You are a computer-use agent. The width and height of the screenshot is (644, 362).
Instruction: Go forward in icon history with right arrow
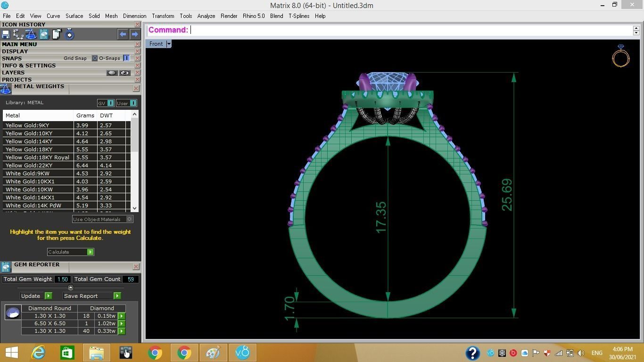(135, 34)
